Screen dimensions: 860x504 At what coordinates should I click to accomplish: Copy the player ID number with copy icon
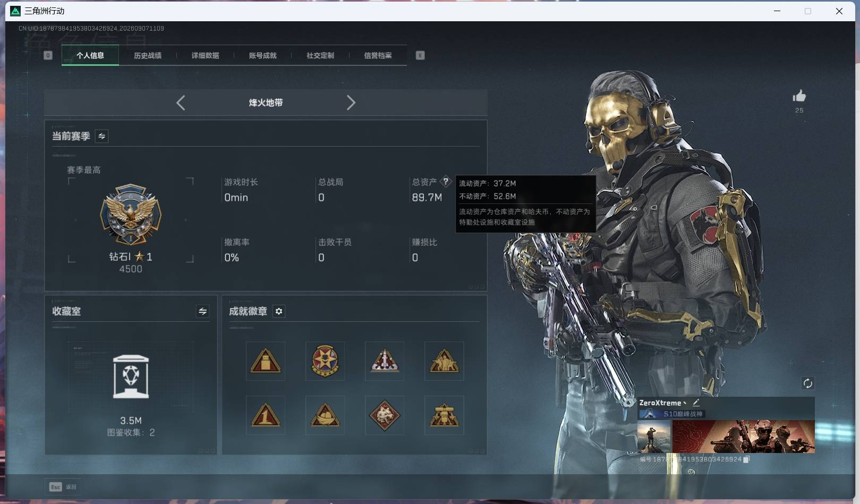[746, 459]
